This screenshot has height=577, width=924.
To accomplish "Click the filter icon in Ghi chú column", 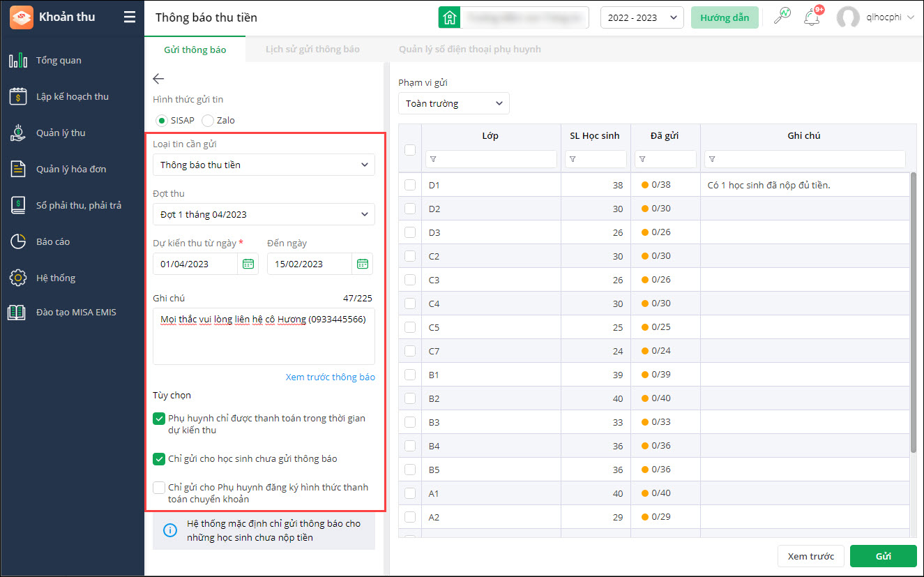I will coord(712,160).
